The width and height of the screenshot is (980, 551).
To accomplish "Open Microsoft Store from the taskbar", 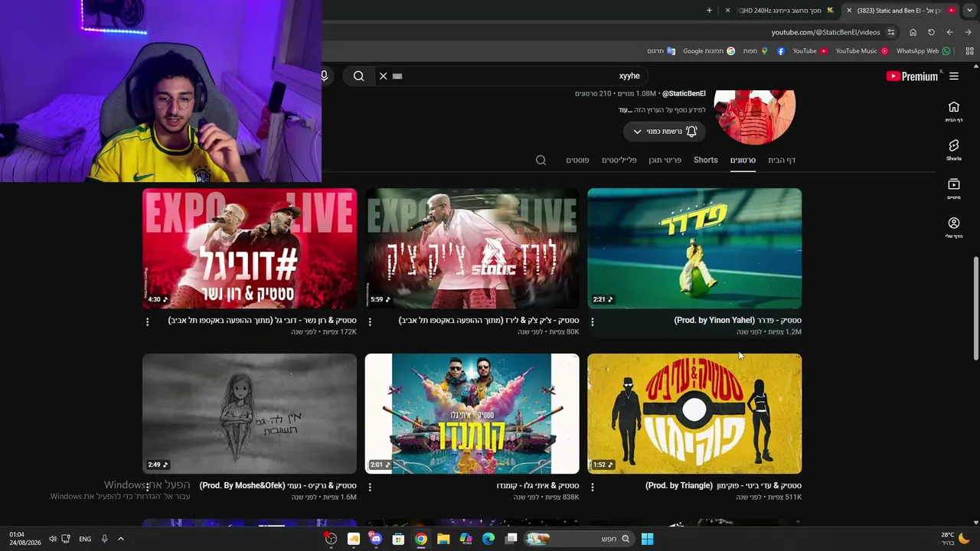I will click(x=398, y=539).
